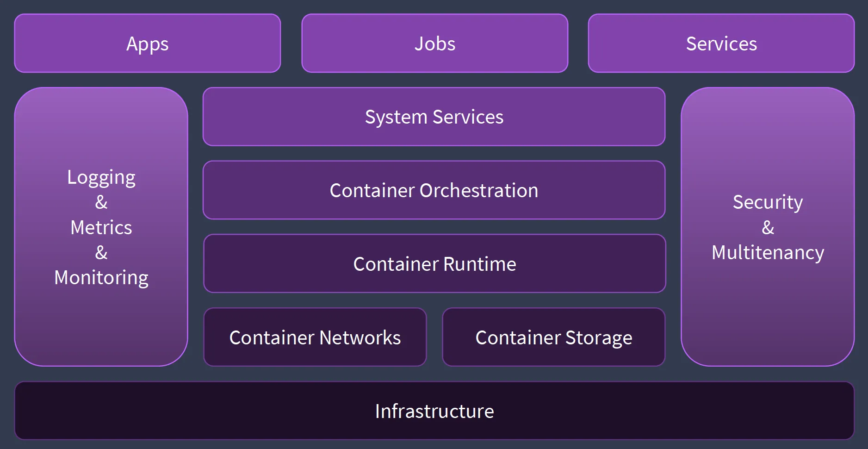Select the Infrastructure layer
Screen dimensions: 868x449
click(434, 411)
